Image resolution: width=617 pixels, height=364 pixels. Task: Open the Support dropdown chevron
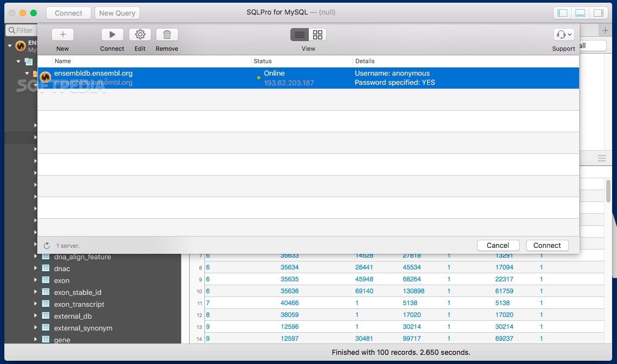pos(569,34)
